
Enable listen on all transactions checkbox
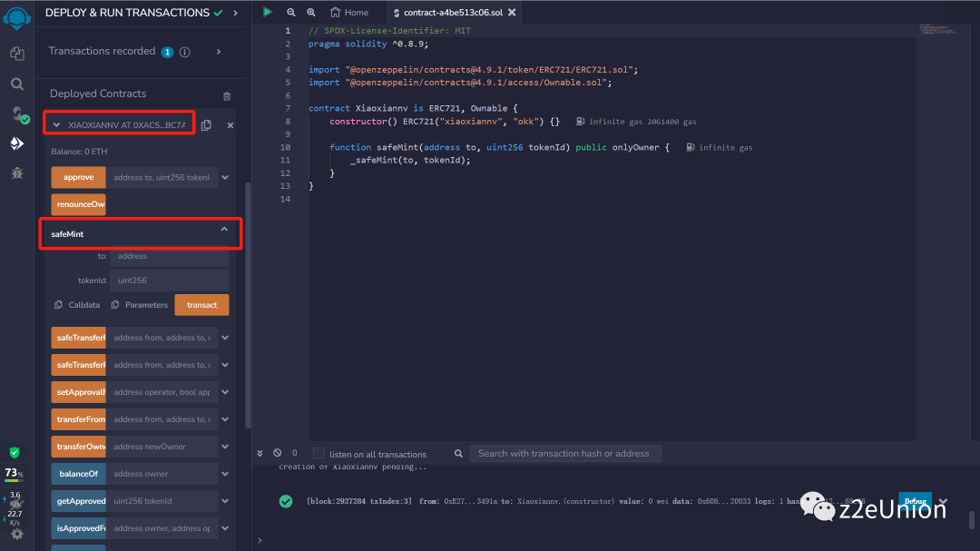tap(318, 453)
